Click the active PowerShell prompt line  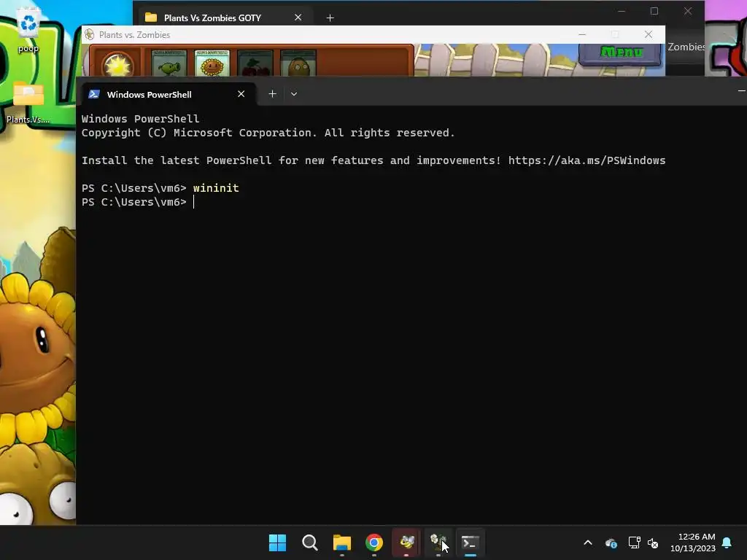coord(138,202)
